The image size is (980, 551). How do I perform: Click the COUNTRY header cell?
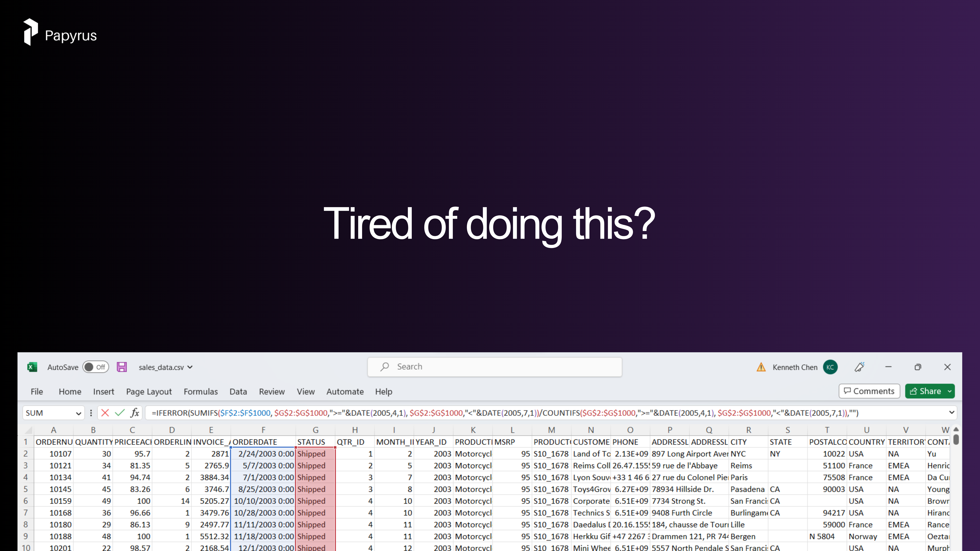pyautogui.click(x=867, y=442)
